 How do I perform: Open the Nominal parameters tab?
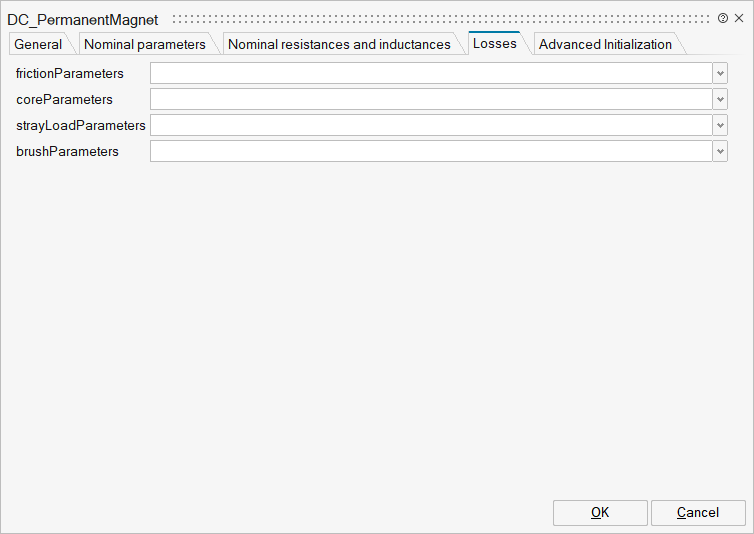(x=145, y=44)
